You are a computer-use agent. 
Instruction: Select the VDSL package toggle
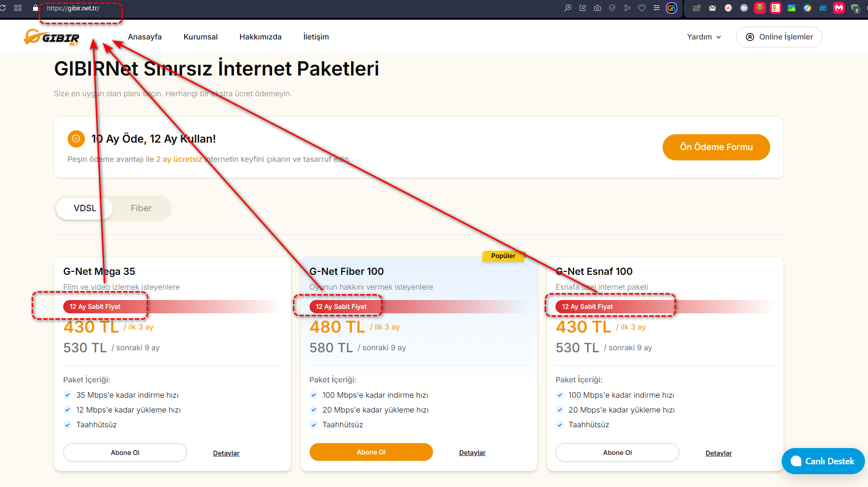point(85,208)
